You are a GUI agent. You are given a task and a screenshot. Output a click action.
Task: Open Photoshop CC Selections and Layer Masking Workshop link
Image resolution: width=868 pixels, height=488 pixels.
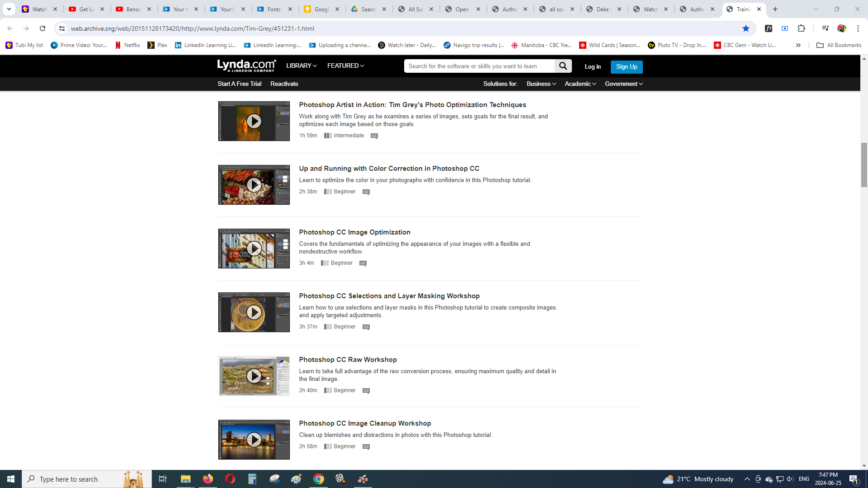389,296
